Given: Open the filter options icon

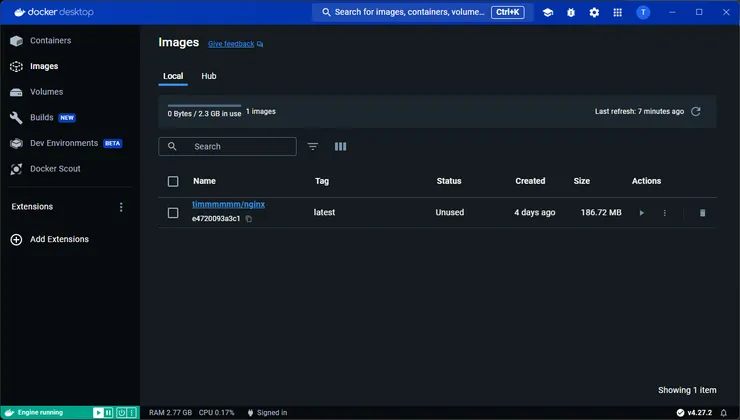Looking at the screenshot, I should (312, 146).
